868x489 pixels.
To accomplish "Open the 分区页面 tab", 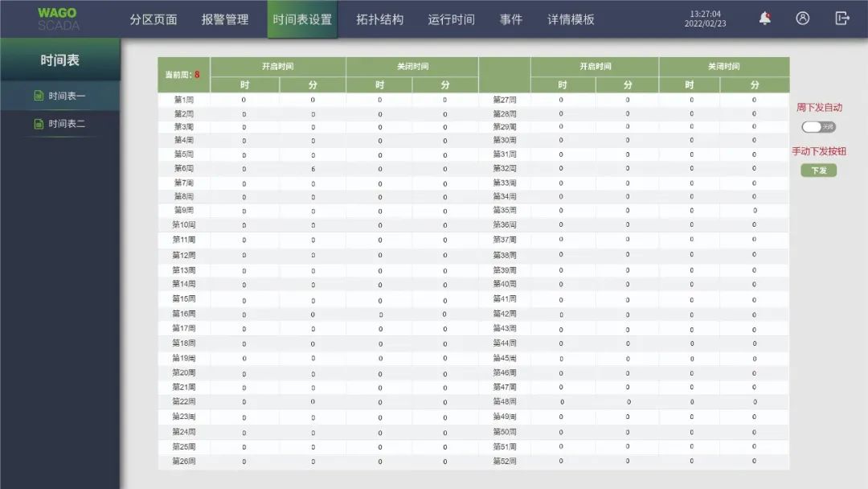I will tap(154, 19).
